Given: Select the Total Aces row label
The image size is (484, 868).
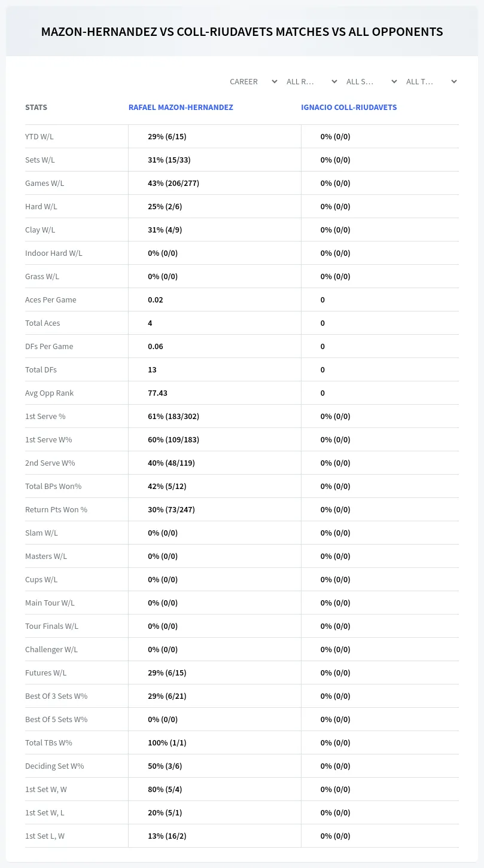Looking at the screenshot, I should [x=42, y=323].
